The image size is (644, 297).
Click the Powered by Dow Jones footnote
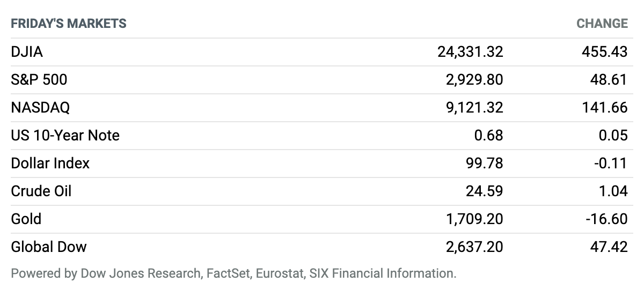pos(233,273)
